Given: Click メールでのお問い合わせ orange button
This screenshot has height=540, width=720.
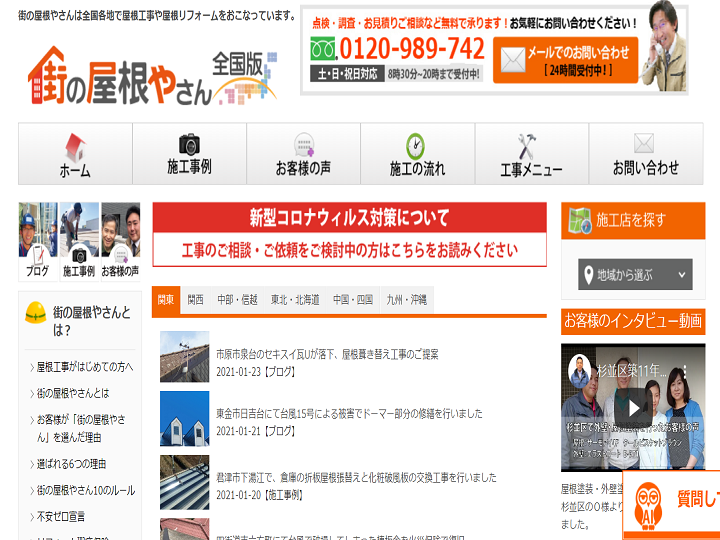Looking at the screenshot, I should coord(565,60).
